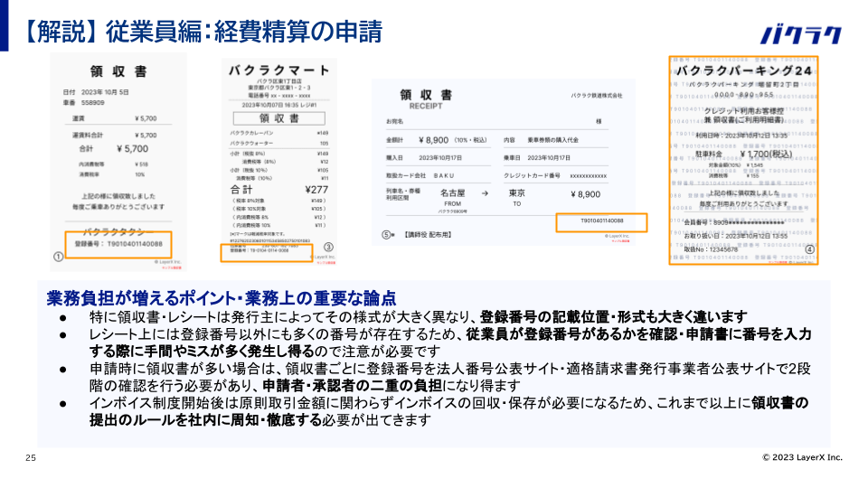Click the large 合計 ¥ 5,700 total on taxi receipt

coord(114,149)
